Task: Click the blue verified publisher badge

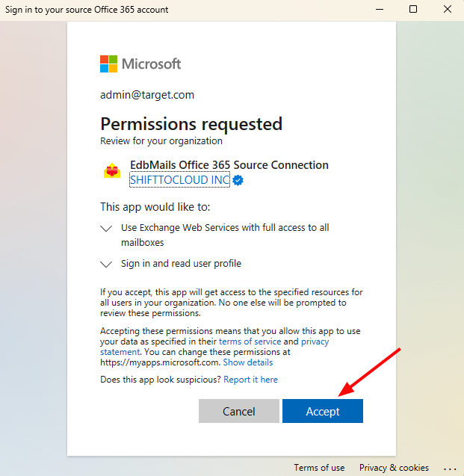Action: 238,180
